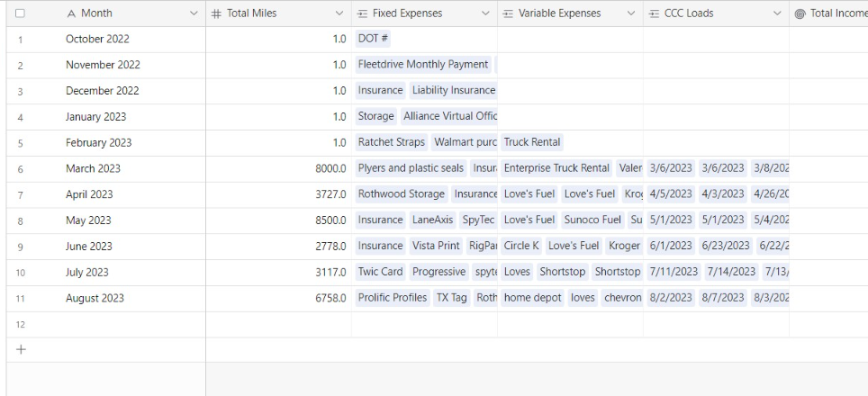Open the Circle K tag
Viewport: 868px width, 396px height.
click(x=521, y=246)
